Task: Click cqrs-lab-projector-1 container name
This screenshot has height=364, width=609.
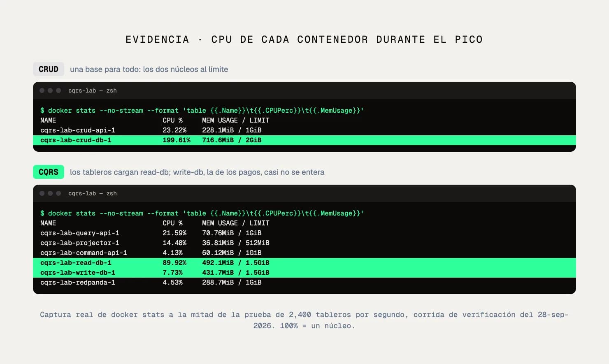Action: [80, 243]
